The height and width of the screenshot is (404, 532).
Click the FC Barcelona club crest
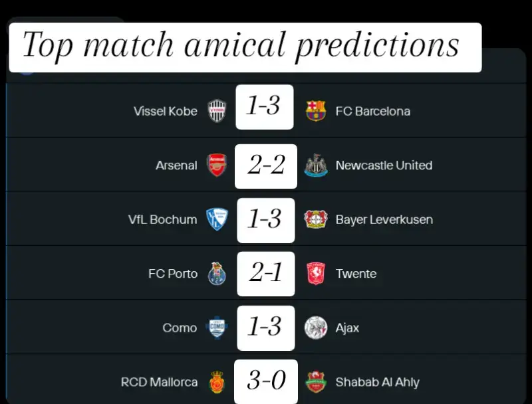tap(315, 111)
